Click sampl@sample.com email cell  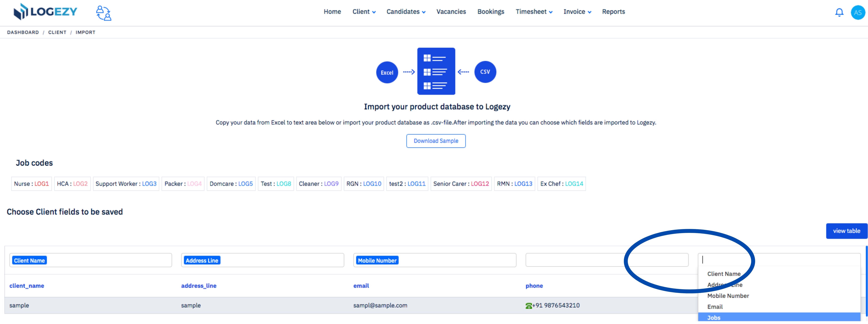pos(380,305)
